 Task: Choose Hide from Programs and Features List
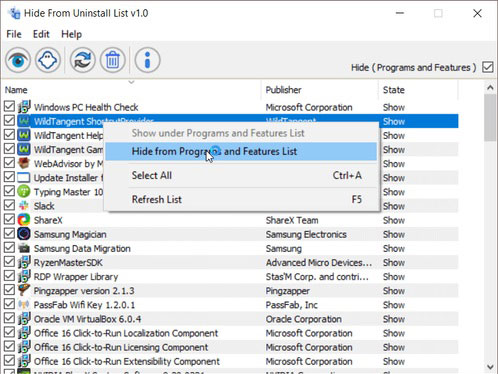(241, 151)
